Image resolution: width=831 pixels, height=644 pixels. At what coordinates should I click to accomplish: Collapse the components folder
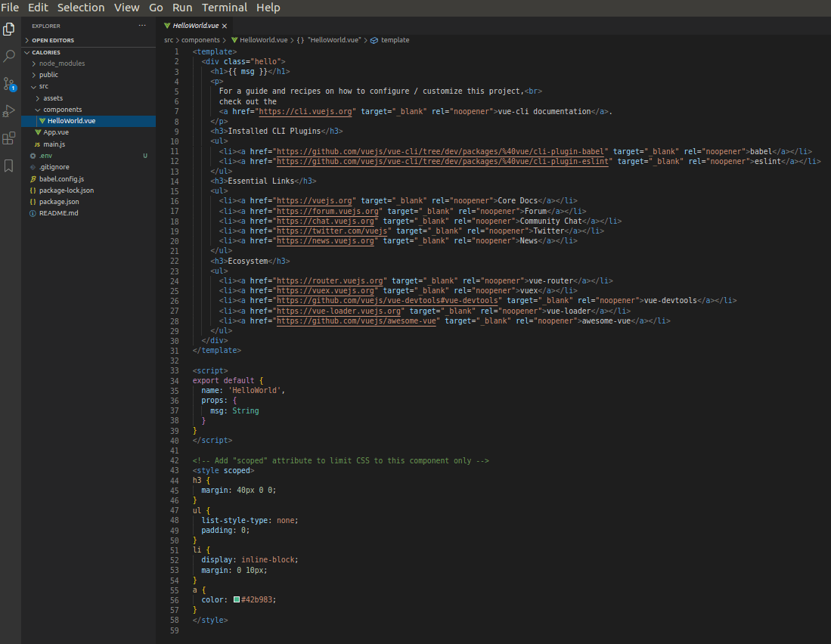point(38,110)
